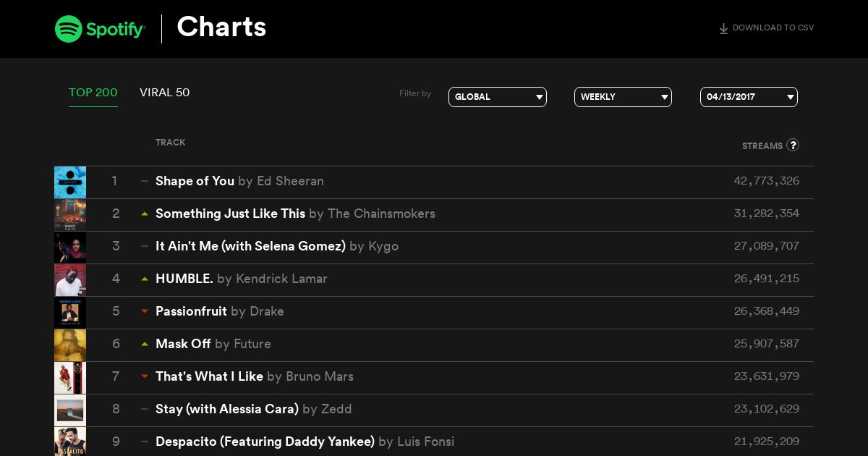Image resolution: width=868 pixels, height=456 pixels.
Task: Open It Ain't Me track by Kygo
Action: pos(250,246)
